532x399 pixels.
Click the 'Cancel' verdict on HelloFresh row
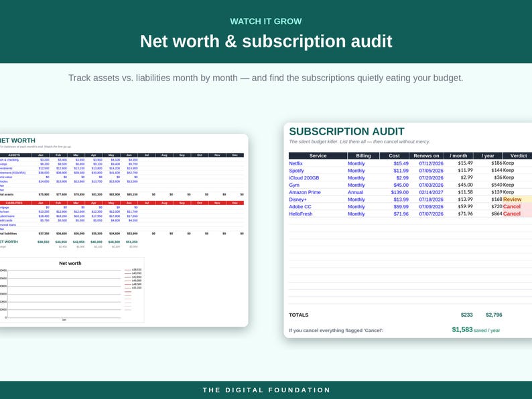coord(512,214)
